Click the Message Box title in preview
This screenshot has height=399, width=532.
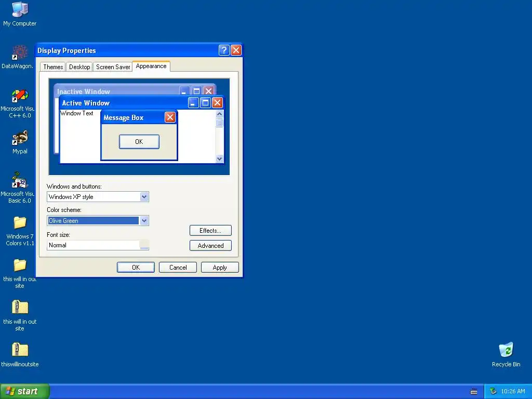124,118
